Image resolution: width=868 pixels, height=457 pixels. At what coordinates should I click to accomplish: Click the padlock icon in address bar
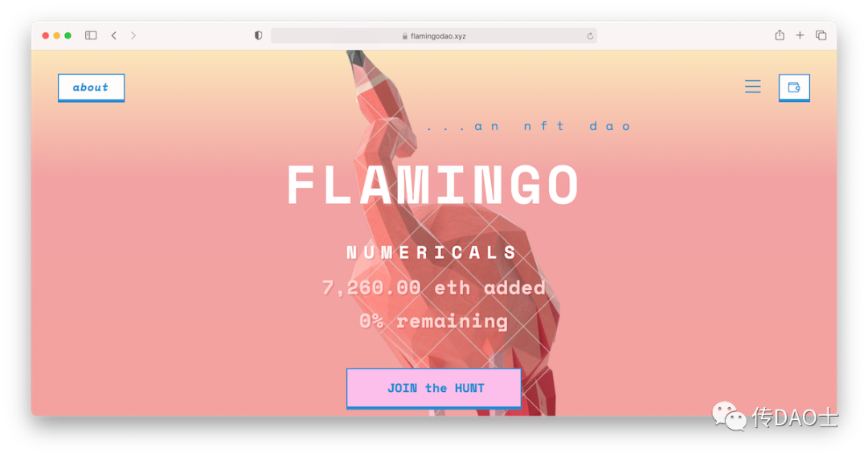point(404,36)
